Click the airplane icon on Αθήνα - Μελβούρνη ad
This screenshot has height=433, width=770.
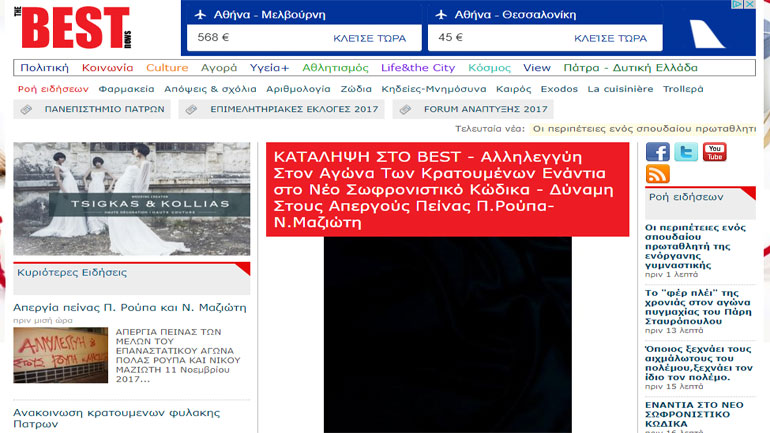click(201, 15)
